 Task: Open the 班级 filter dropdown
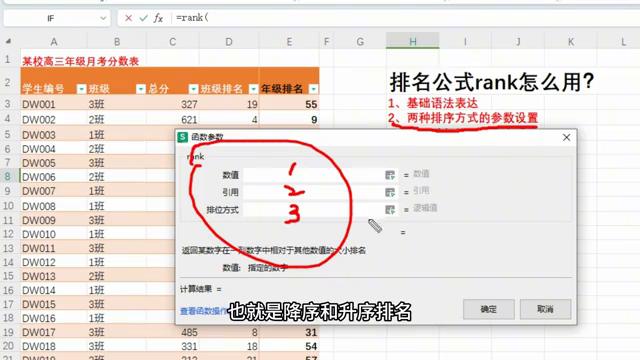coord(140,89)
